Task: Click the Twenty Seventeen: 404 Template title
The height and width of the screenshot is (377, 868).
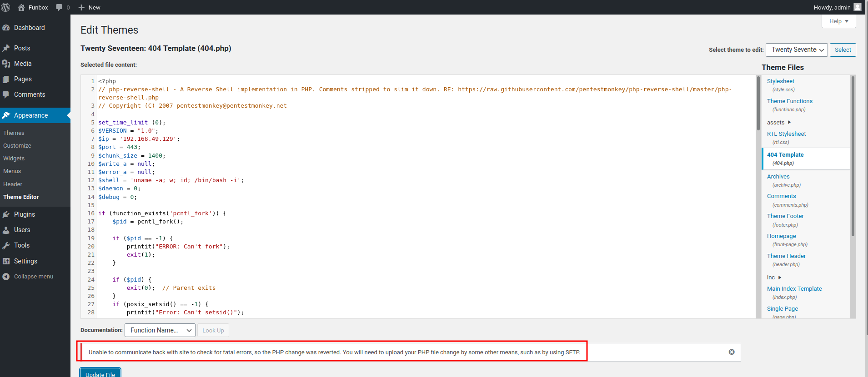Action: pyautogui.click(x=156, y=48)
